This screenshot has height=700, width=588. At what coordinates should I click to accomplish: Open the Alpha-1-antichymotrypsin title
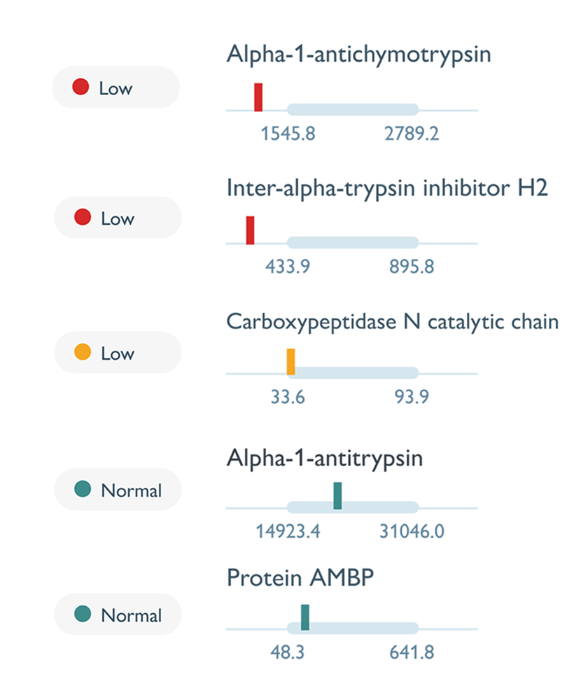click(358, 55)
